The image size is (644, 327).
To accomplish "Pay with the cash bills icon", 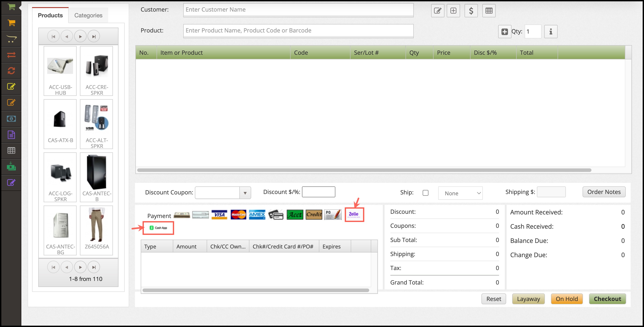I will pos(182,215).
